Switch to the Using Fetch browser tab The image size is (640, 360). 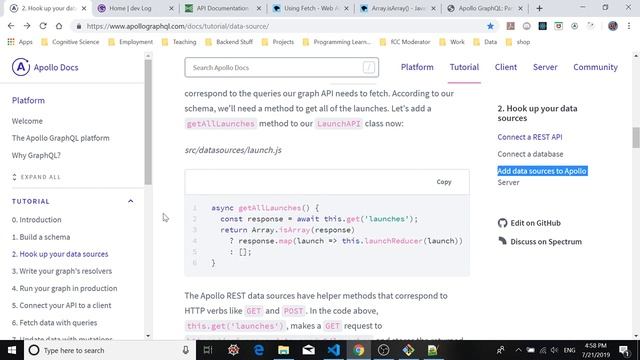click(311, 8)
